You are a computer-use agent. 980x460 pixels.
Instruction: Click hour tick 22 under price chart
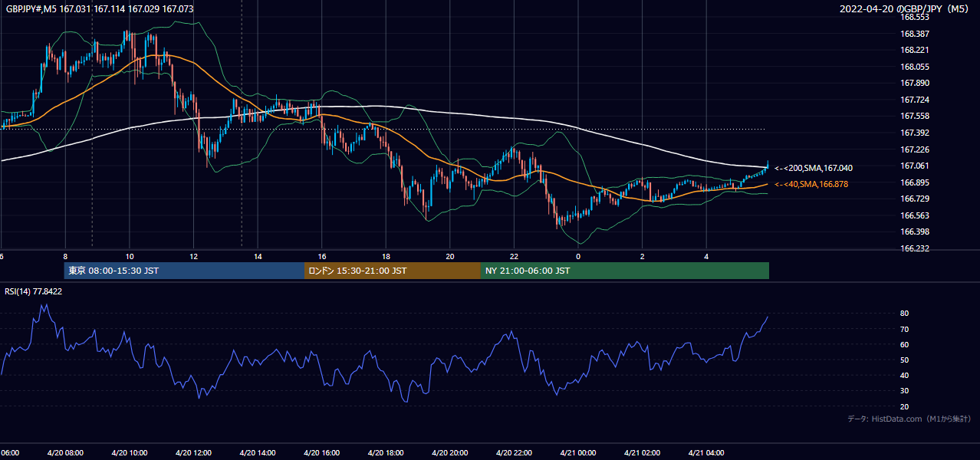[514, 256]
